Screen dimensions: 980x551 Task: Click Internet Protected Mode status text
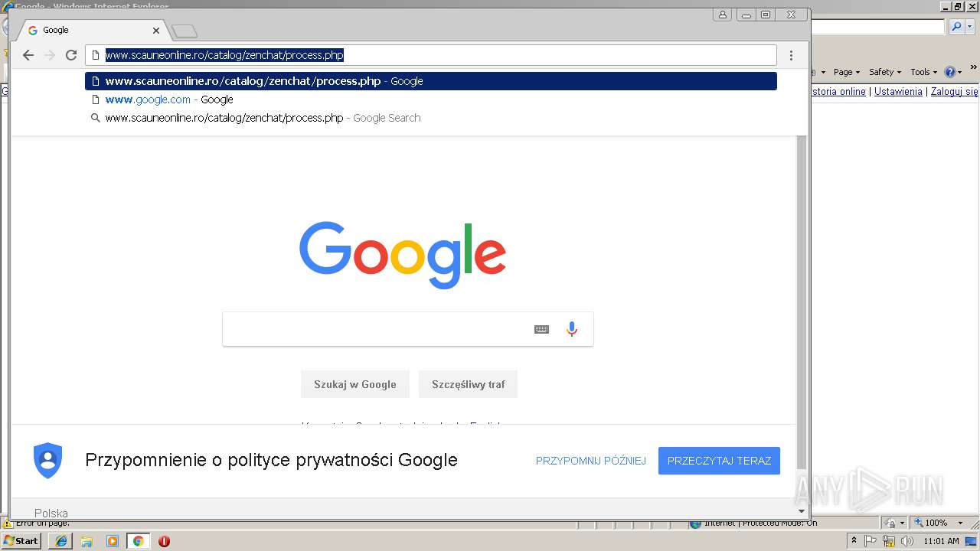pyautogui.click(x=760, y=523)
